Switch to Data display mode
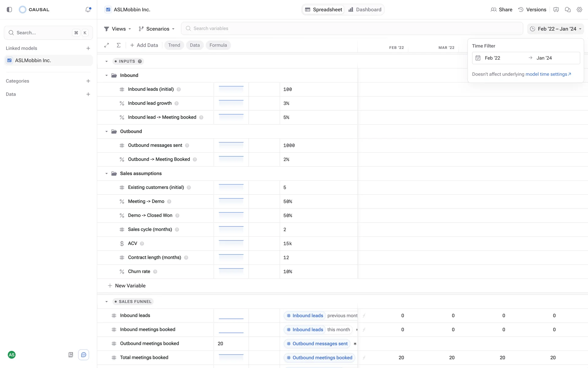588x368 pixels. point(194,45)
